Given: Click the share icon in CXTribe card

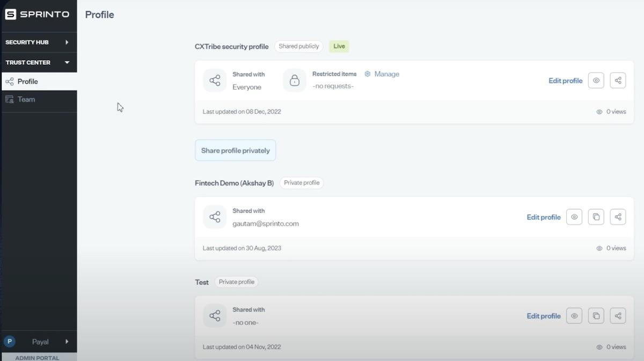Looking at the screenshot, I should pos(215,80).
